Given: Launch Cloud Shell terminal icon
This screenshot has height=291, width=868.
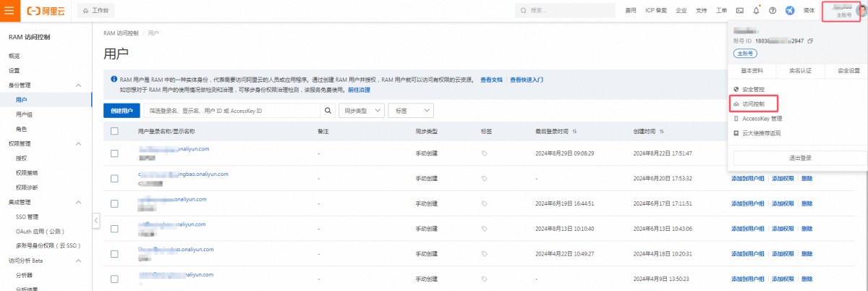Looking at the screenshot, I should (739, 11).
